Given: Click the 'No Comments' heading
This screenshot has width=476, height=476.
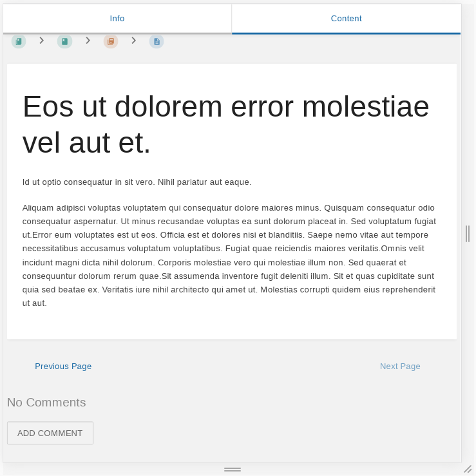Looking at the screenshot, I should pos(46,402).
